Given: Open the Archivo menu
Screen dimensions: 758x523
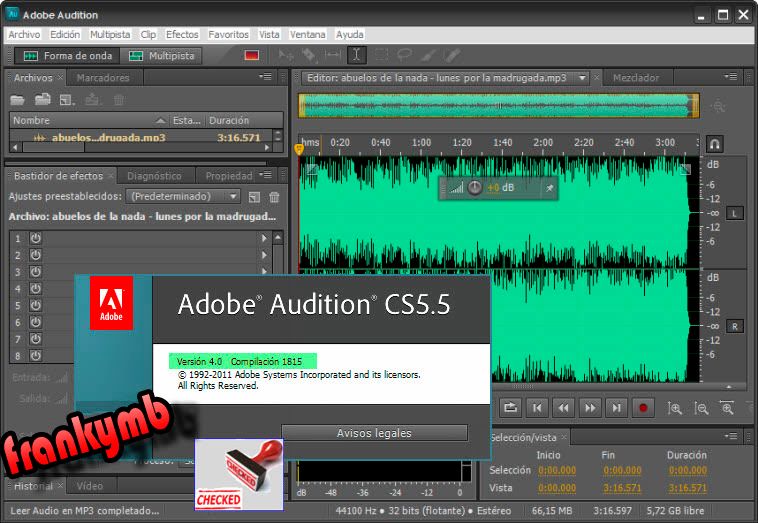Looking at the screenshot, I should tap(24, 34).
